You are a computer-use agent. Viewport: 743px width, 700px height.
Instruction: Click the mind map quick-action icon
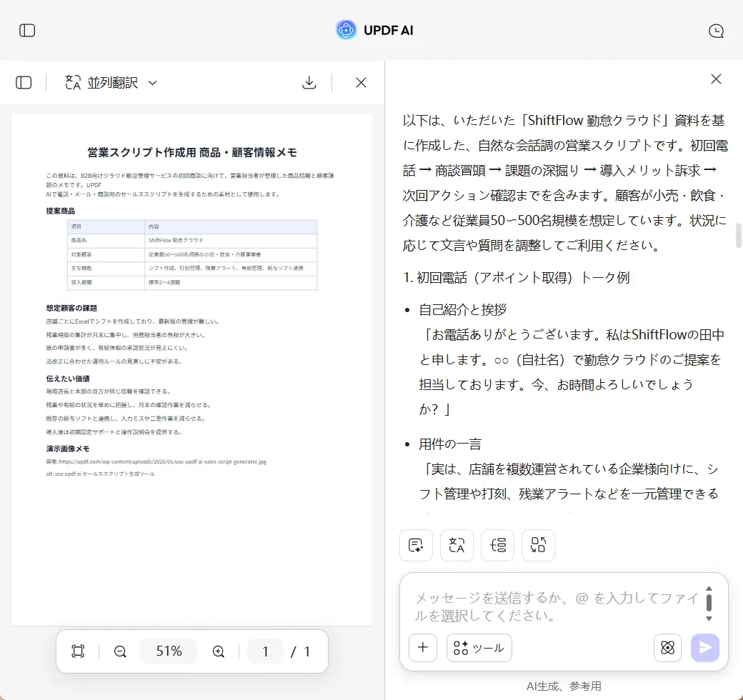click(497, 545)
